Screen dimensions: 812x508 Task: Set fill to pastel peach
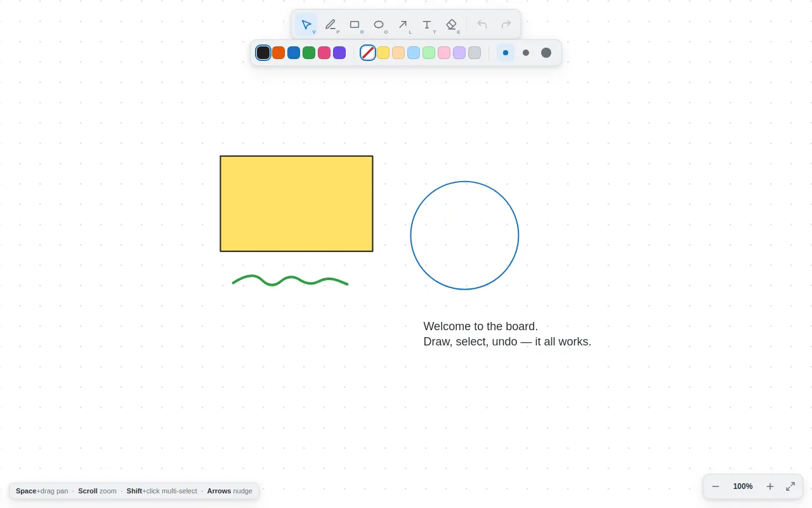tap(398, 53)
